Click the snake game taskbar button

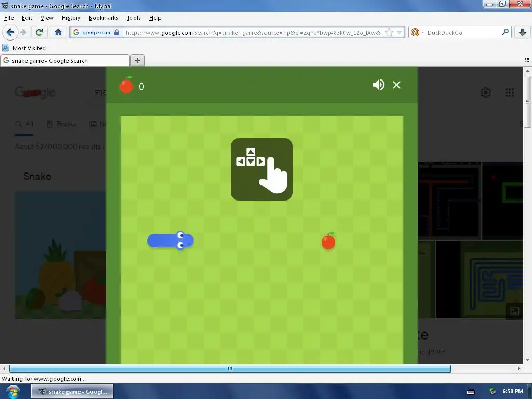click(x=72, y=392)
